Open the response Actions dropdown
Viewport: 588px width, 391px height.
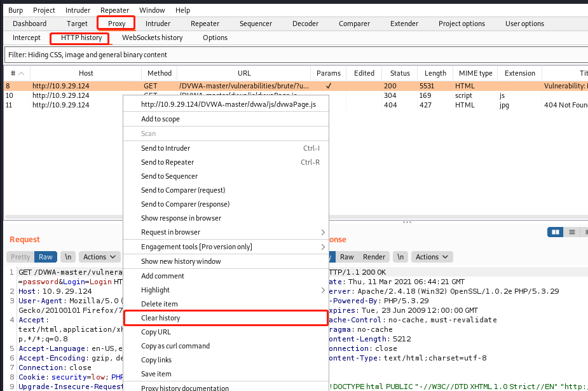click(x=432, y=257)
